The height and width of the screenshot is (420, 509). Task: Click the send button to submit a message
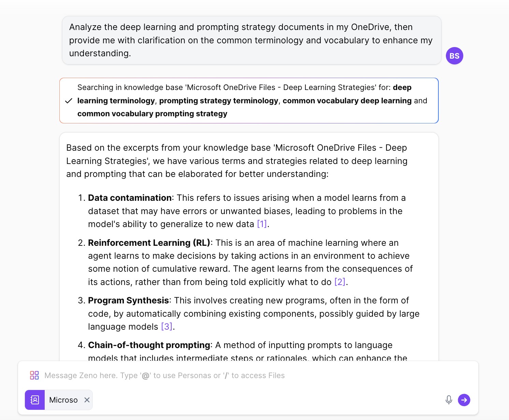pyautogui.click(x=464, y=400)
